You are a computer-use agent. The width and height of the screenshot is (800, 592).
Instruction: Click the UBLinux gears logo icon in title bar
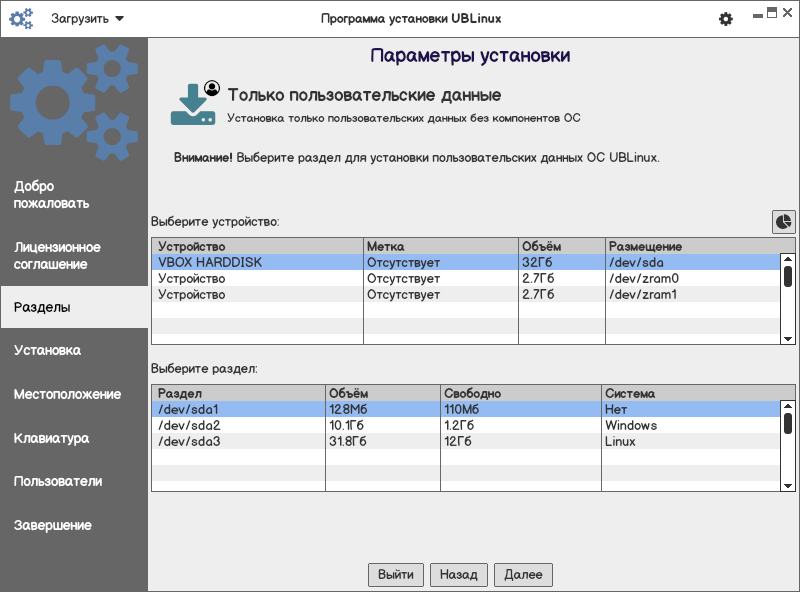click(x=21, y=19)
